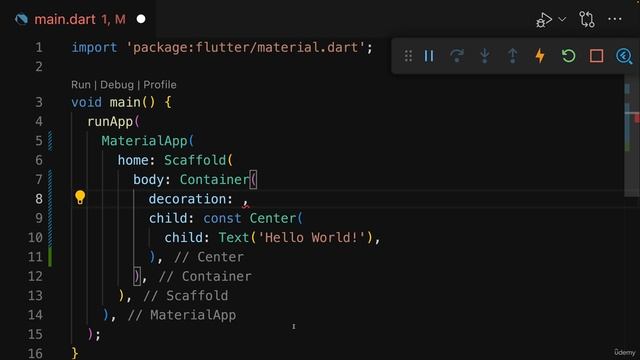Click the Profile code lens link
The image size is (640, 360).
(x=160, y=84)
